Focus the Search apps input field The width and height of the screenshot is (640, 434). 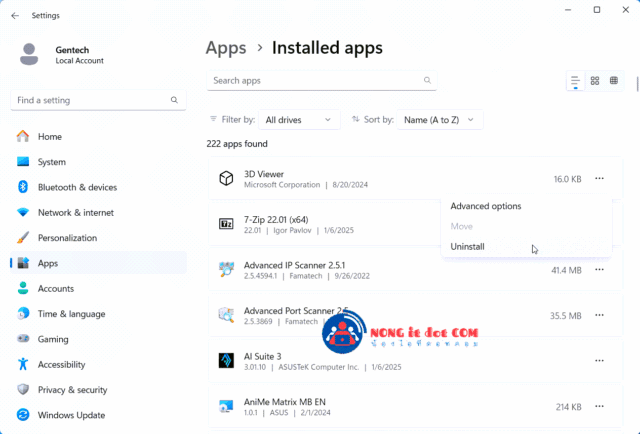coord(322,80)
